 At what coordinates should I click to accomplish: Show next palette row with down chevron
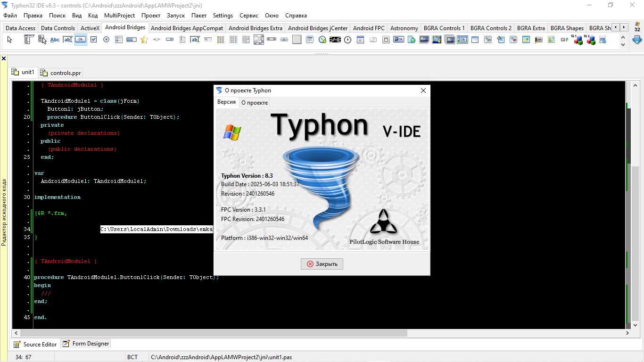point(623,44)
